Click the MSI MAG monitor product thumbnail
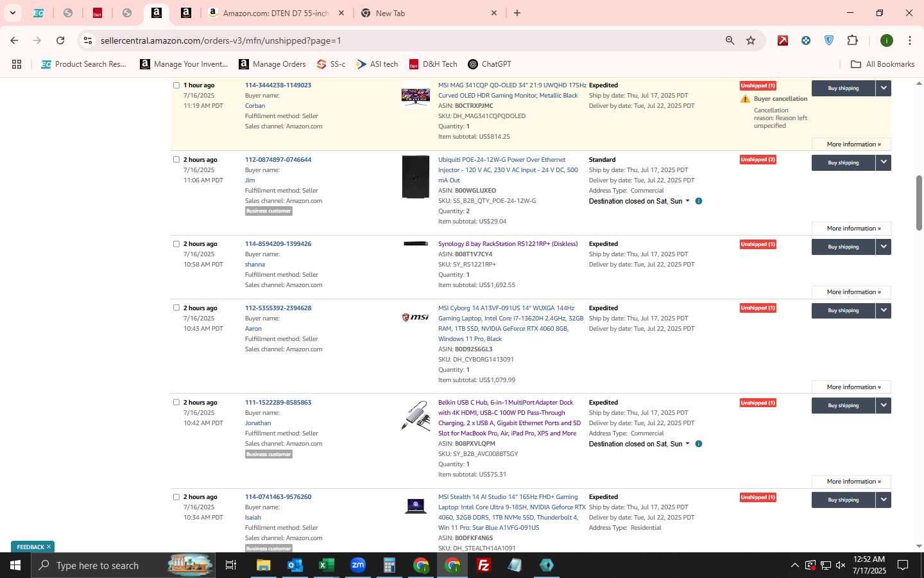924x578 pixels. point(416,96)
